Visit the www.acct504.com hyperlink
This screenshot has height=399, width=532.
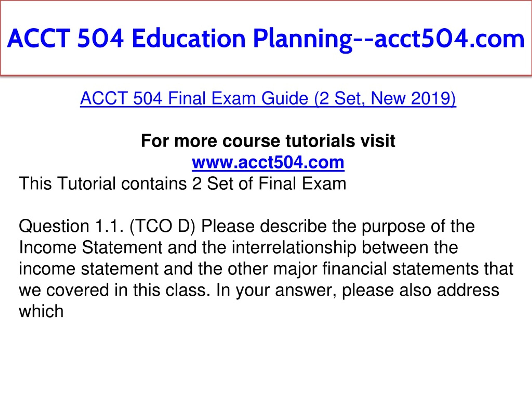click(268, 163)
